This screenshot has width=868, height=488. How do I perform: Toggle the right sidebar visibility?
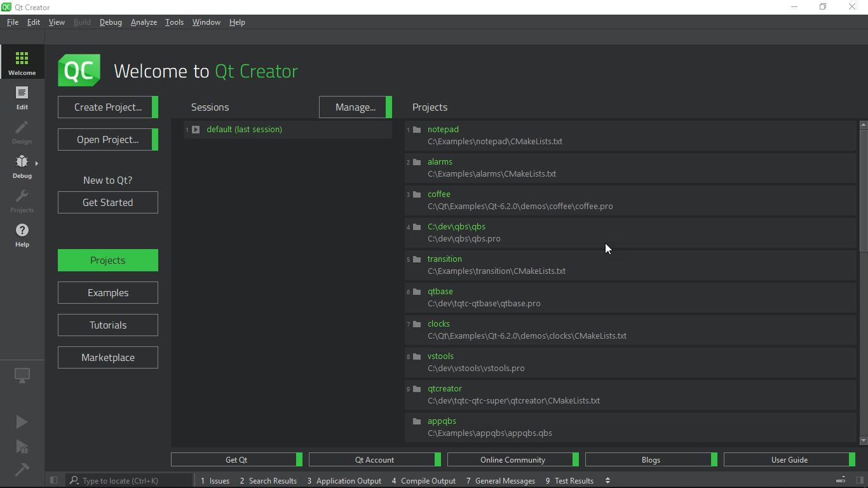tap(858, 480)
